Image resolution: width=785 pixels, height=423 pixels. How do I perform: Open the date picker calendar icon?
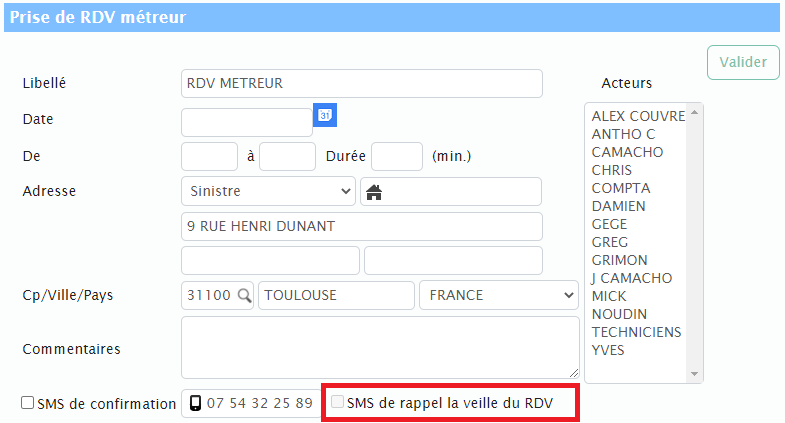tap(324, 115)
